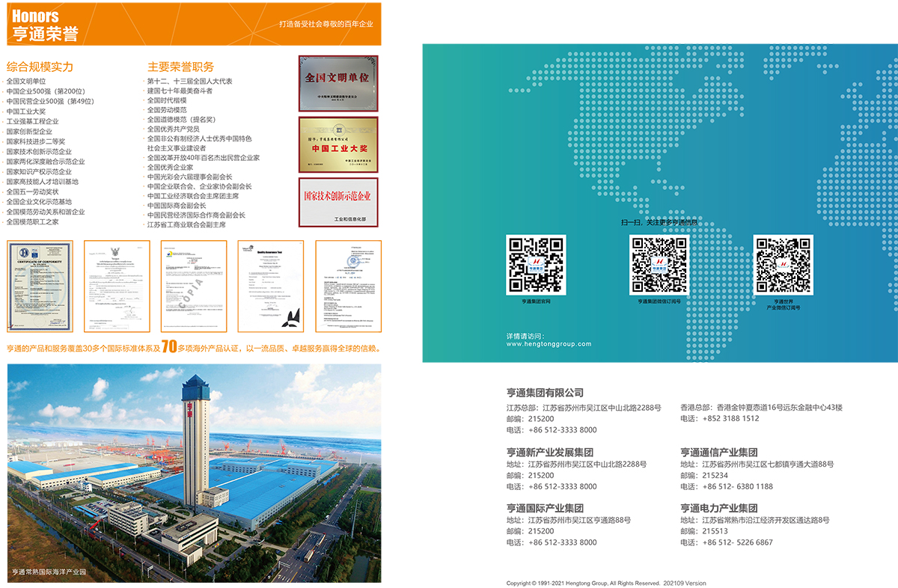Click the 国家技术创新示范企业 plaque image
Viewport: 898px width, 588px height.
click(x=338, y=202)
